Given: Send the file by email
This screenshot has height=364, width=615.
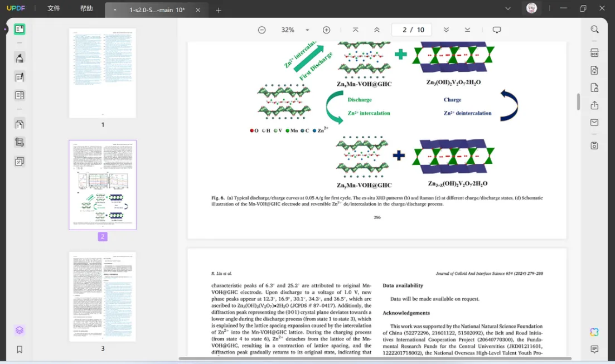Looking at the screenshot, I should point(594,123).
